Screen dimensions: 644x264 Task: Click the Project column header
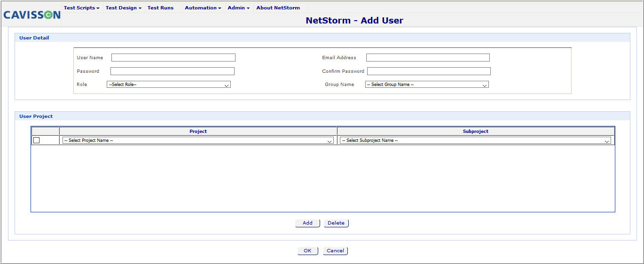pyautogui.click(x=198, y=132)
